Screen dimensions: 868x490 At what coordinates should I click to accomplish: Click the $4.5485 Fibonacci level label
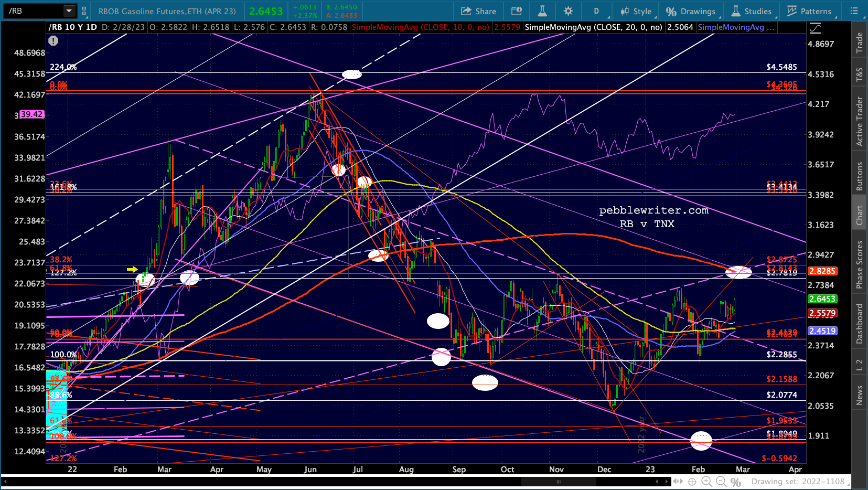[781, 67]
